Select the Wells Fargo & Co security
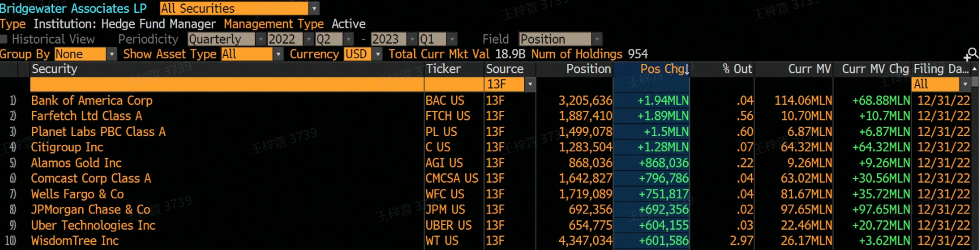This screenshot has width=980, height=250. pos(77,194)
